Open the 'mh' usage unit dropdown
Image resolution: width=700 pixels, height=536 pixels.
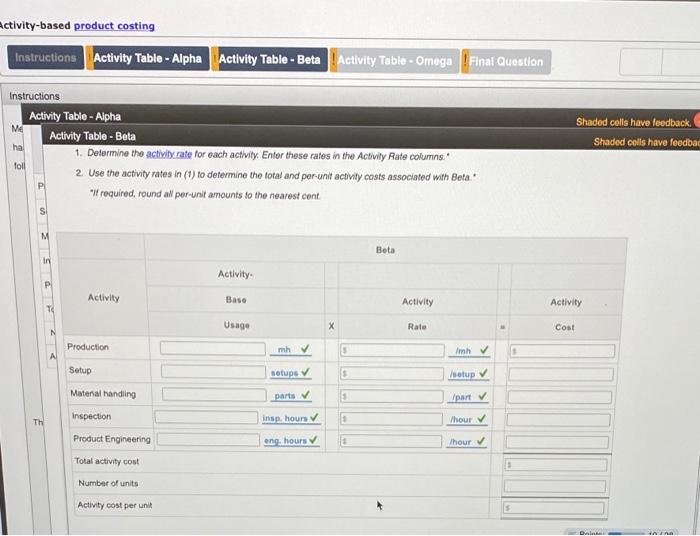(284, 350)
